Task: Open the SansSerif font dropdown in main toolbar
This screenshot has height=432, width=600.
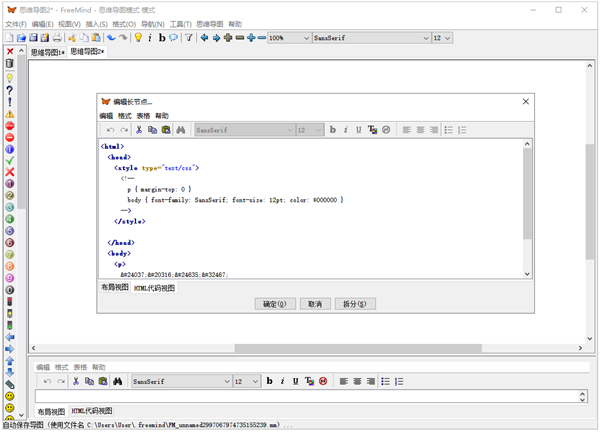Action: pos(424,37)
